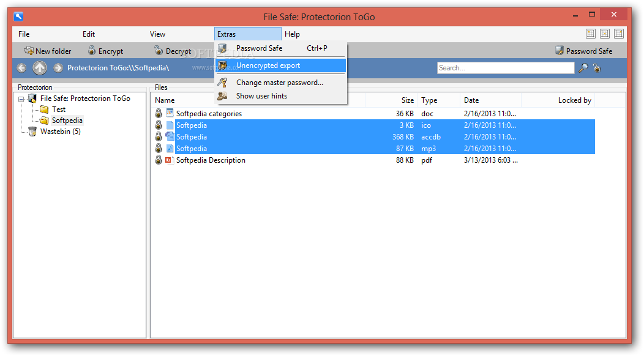The width and height of the screenshot is (644, 356).
Task: Click the padlock icon next to search
Action: (597, 68)
